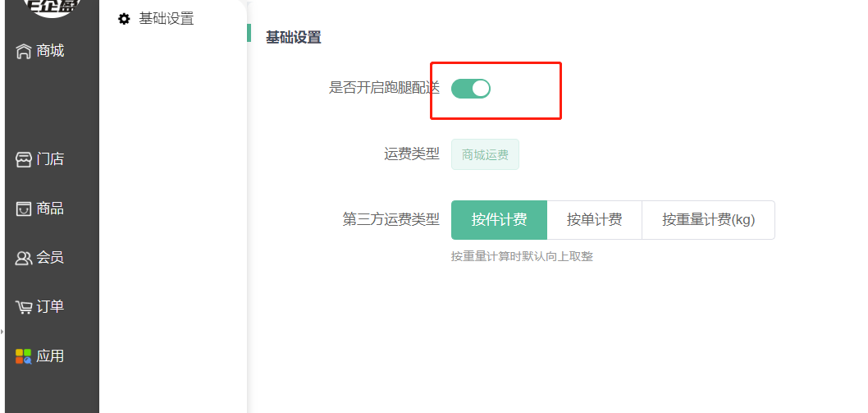The image size is (868, 413).
Task: Click the 基础设置 section heading
Action: click(x=293, y=37)
